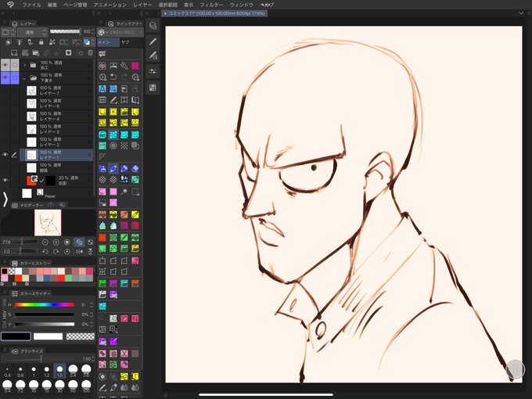Click the V brightness slider bar
This screenshot has width=532, height=399.
(x=44, y=325)
